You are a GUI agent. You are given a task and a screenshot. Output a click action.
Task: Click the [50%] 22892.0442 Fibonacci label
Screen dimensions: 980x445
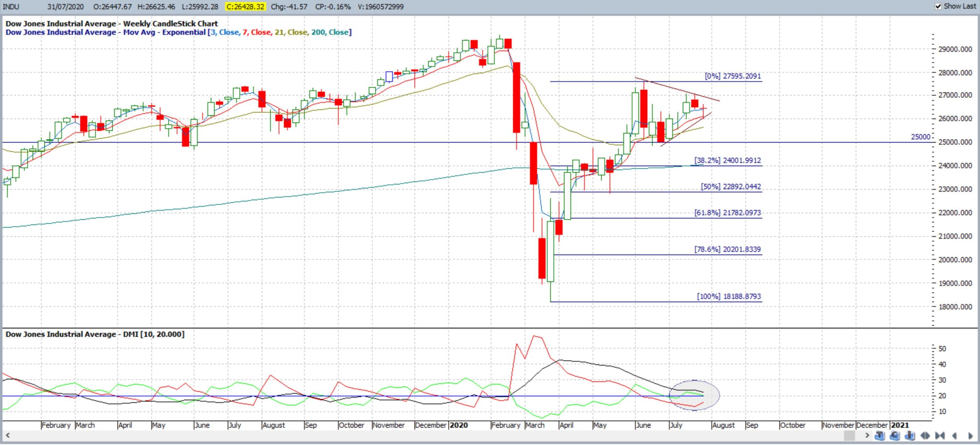click(x=731, y=186)
